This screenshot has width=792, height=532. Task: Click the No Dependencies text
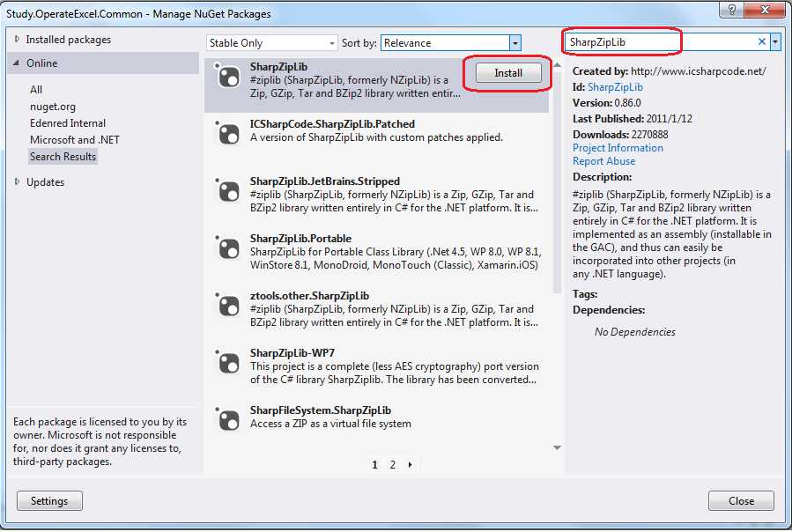[x=635, y=331]
